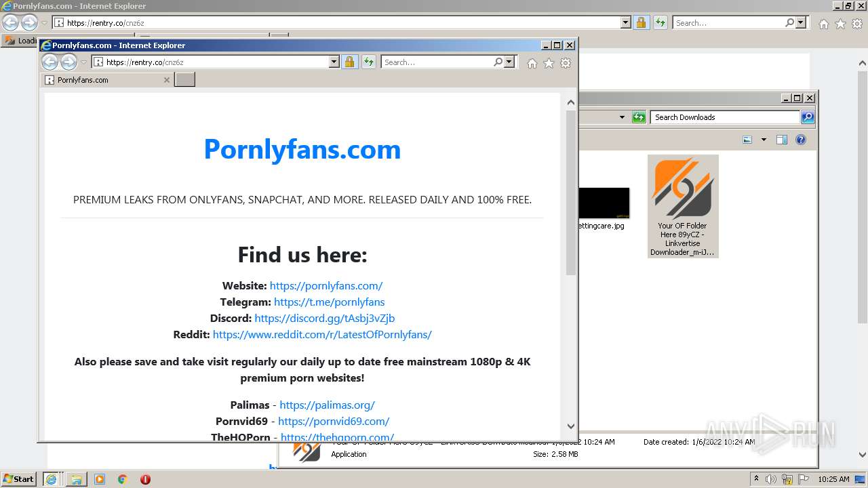This screenshot has height=488, width=868.
Task: Click the Search Downloads field
Action: tap(724, 117)
